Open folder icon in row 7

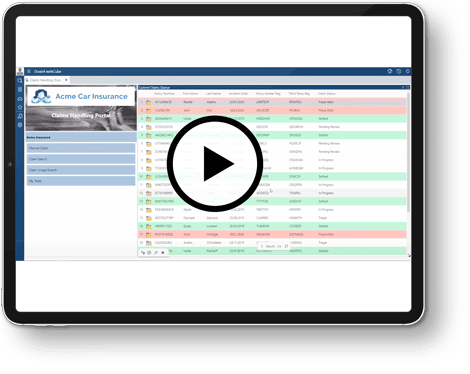tap(149, 152)
